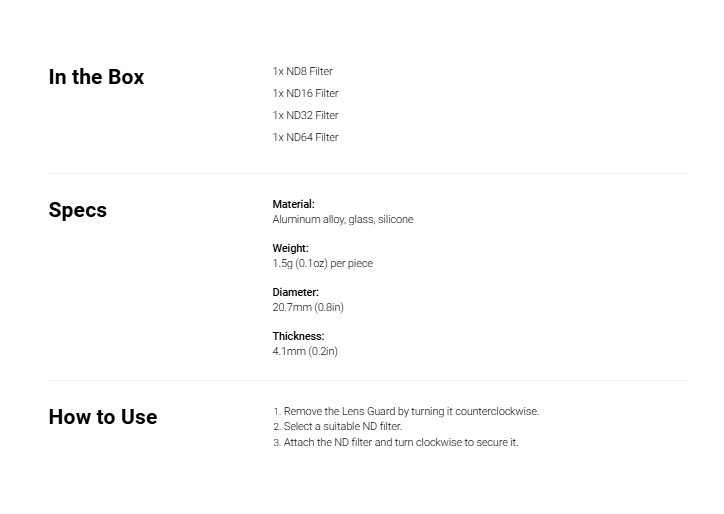The image size is (724, 514).
Task: Click the How to Use heading
Action: pos(103,417)
